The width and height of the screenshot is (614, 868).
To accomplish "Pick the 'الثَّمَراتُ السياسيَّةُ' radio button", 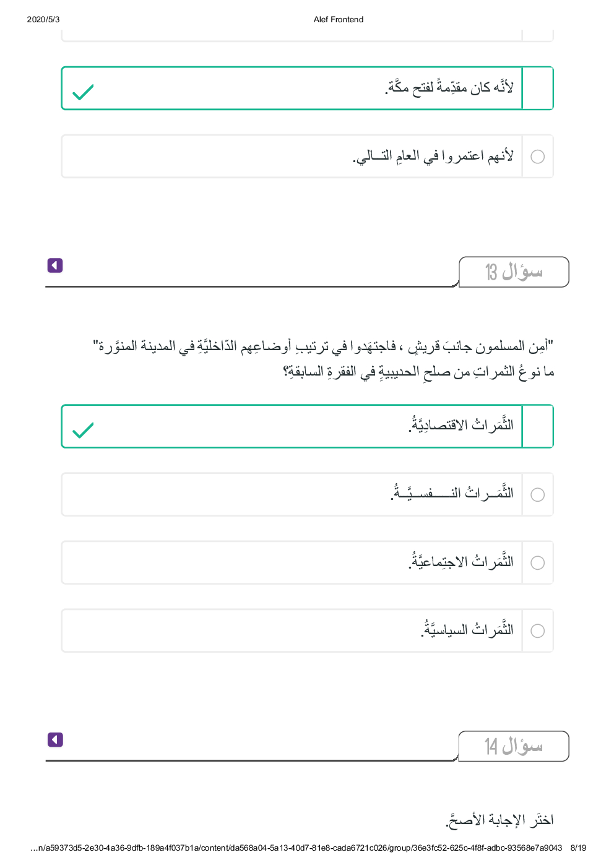I will click(538, 630).
